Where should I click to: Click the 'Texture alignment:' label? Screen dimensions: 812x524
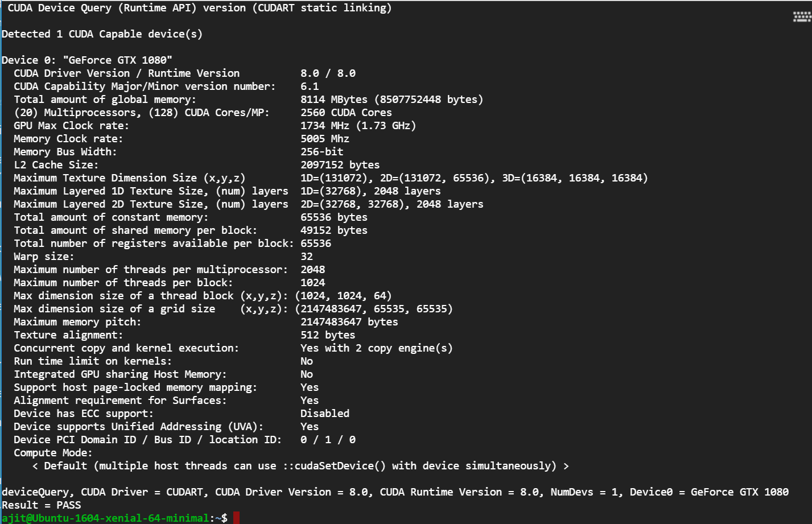[x=68, y=335]
